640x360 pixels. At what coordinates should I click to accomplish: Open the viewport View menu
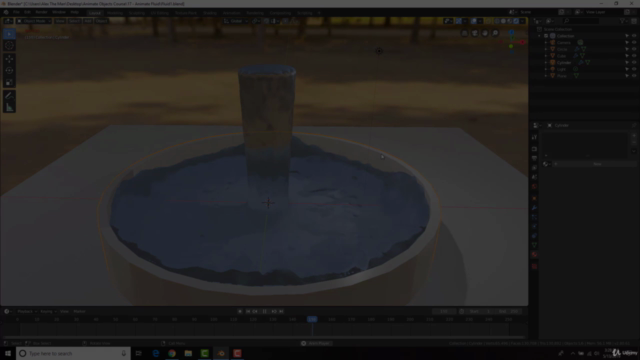[x=60, y=21]
